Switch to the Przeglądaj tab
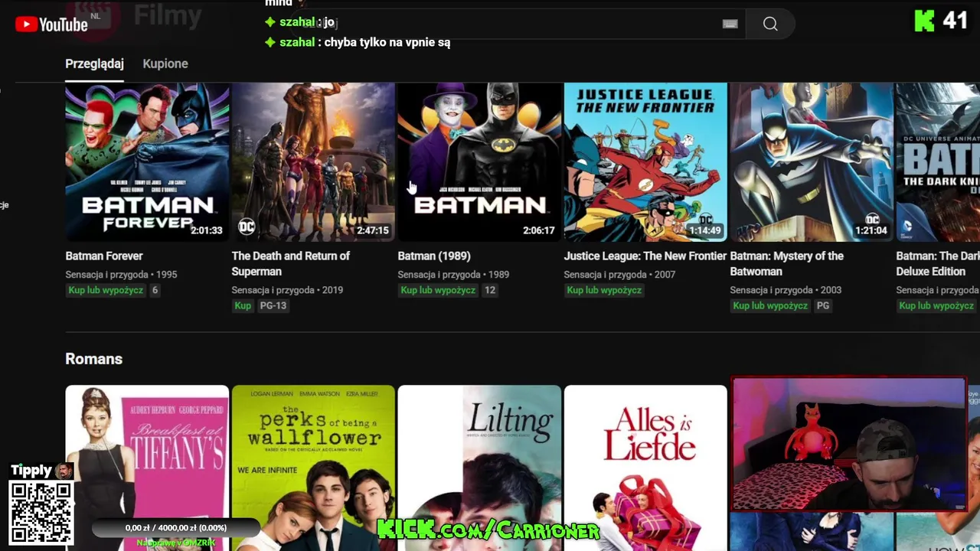The width and height of the screenshot is (980, 551). pyautogui.click(x=94, y=64)
